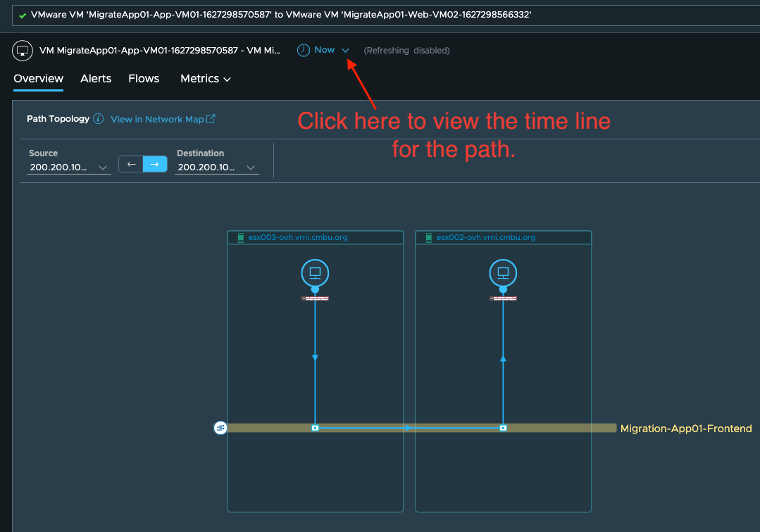760x532 pixels.
Task: Select the source VM icon in esx003 host
Action: click(315, 273)
